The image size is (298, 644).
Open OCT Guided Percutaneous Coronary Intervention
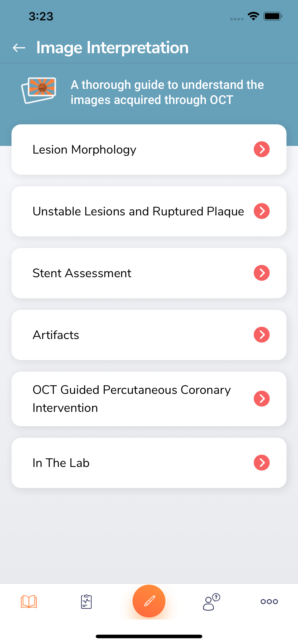(149, 399)
